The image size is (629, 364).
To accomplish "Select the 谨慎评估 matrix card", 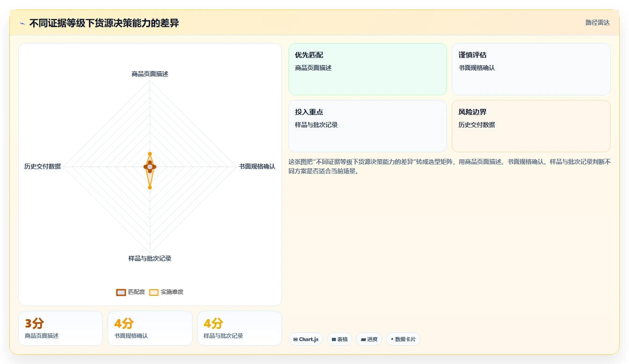I will [531, 69].
